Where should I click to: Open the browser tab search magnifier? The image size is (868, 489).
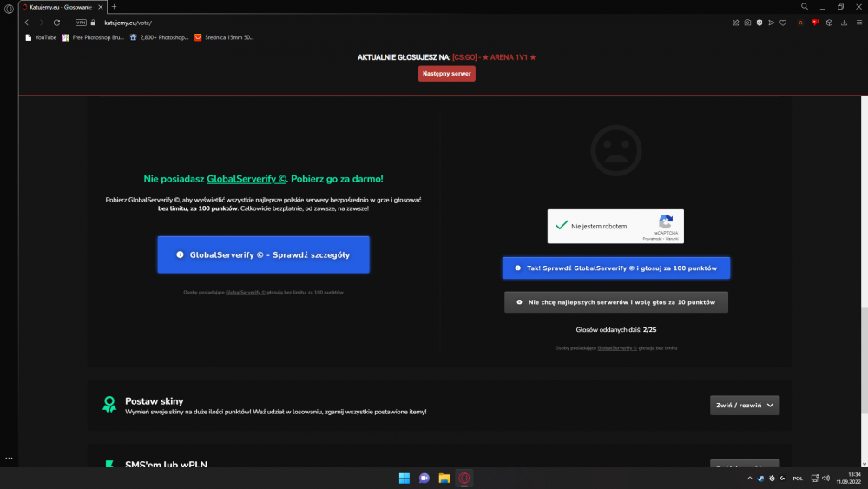click(805, 7)
